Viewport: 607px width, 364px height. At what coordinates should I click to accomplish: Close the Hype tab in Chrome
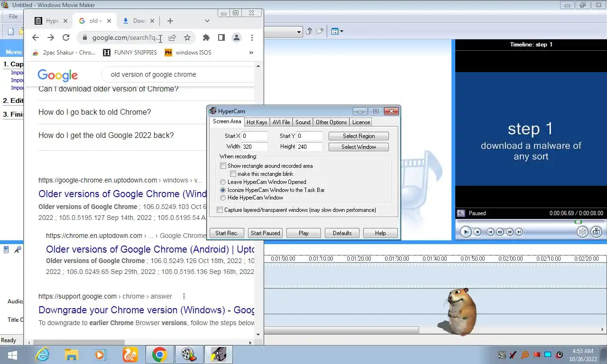click(65, 21)
